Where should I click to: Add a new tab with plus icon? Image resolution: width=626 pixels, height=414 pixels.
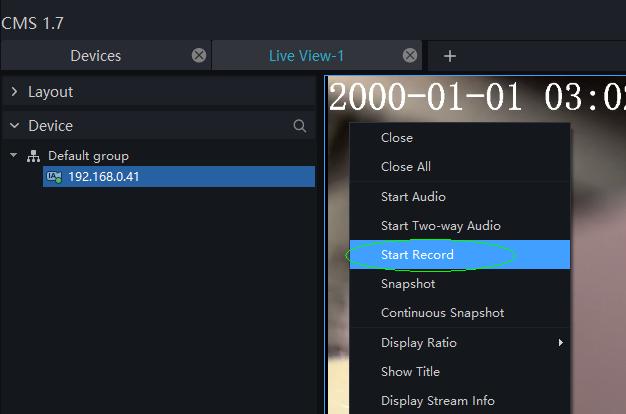coord(450,56)
